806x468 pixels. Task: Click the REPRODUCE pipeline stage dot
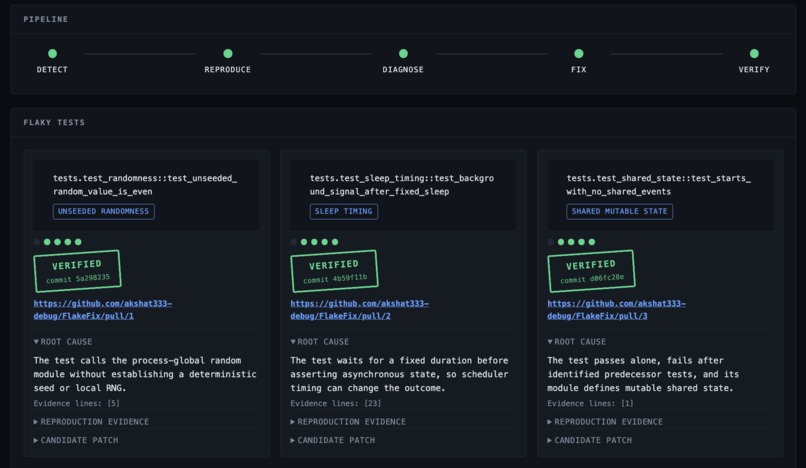(228, 53)
